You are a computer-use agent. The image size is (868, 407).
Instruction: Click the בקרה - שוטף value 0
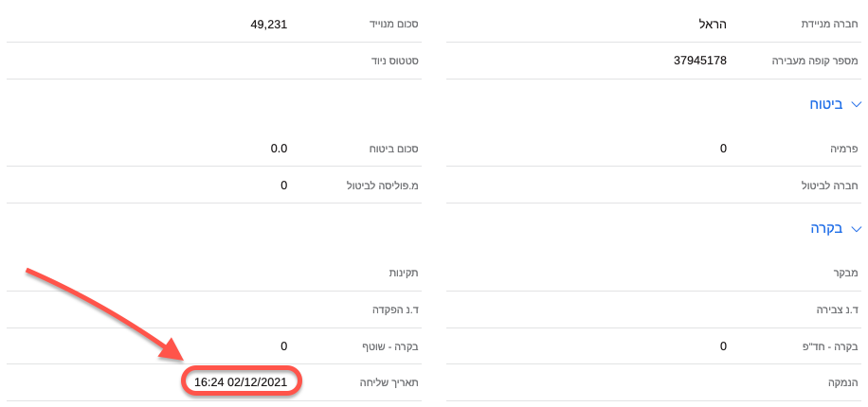point(284,346)
